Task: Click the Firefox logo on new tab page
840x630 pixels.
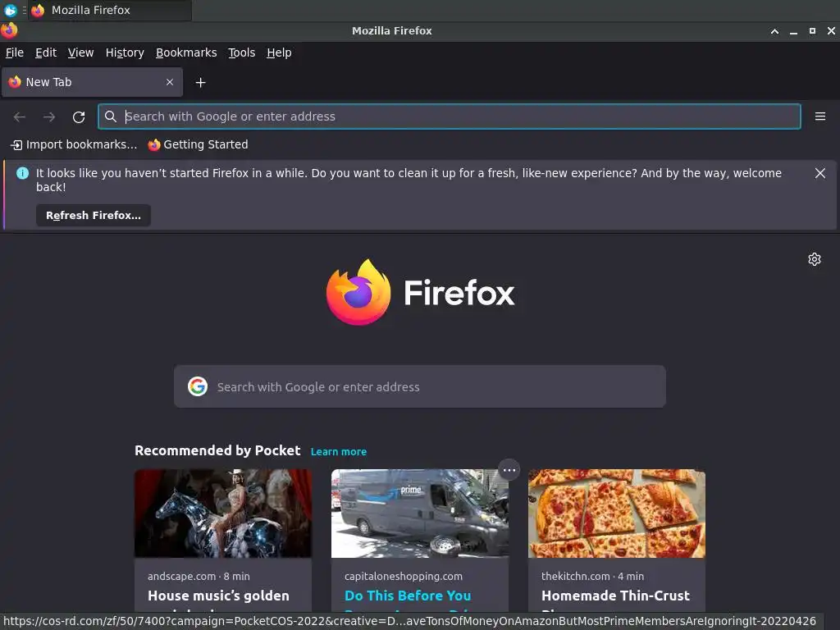Action: (x=420, y=293)
